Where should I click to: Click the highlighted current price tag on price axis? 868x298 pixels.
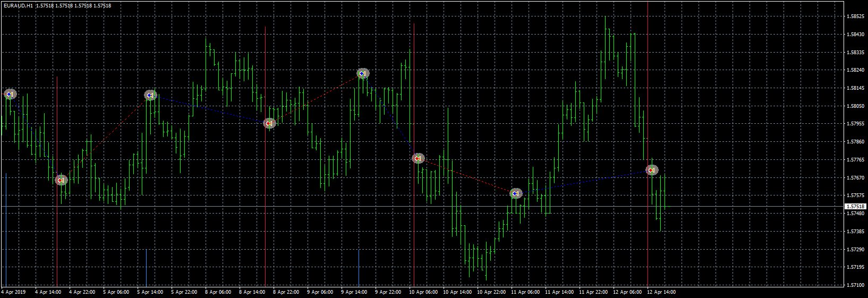(856, 206)
